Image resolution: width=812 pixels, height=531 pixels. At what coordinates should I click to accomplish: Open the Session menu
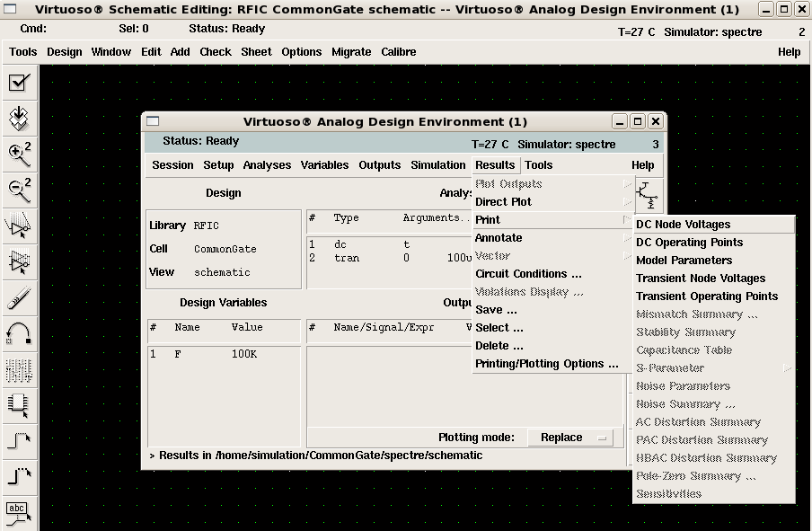click(172, 165)
